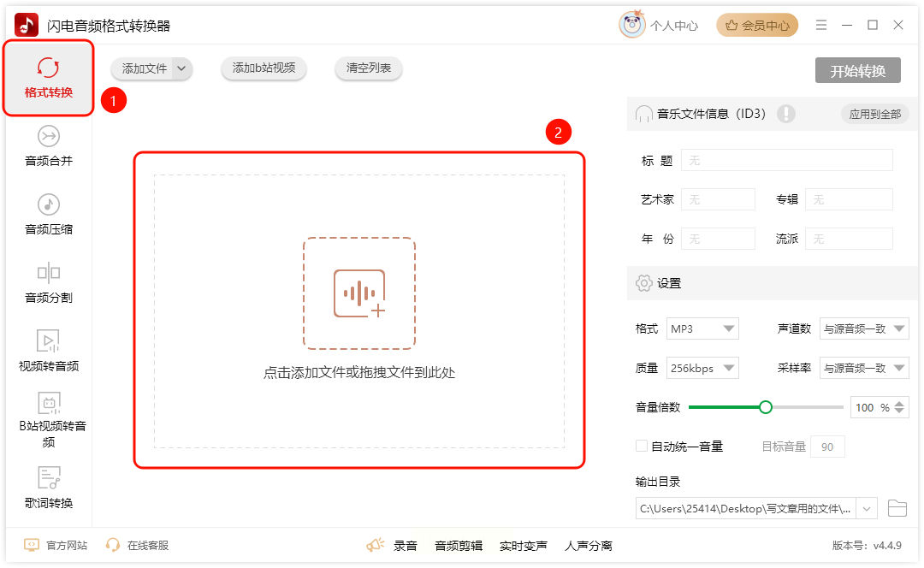Enable the 自动统一音量 checkbox
The height and width of the screenshot is (568, 924).
tap(641, 446)
